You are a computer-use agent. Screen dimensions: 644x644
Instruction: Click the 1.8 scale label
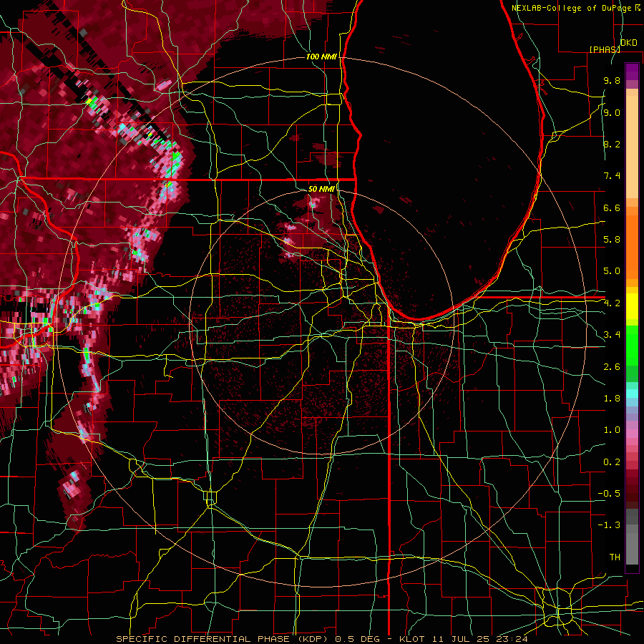click(x=612, y=399)
